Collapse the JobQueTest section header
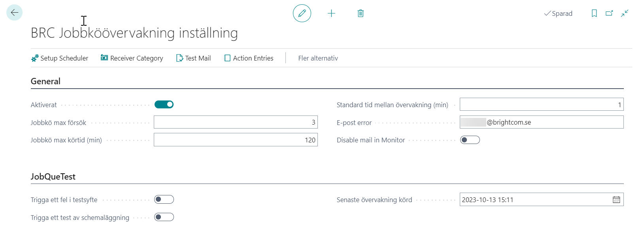This screenshot has width=644, height=231. click(53, 177)
